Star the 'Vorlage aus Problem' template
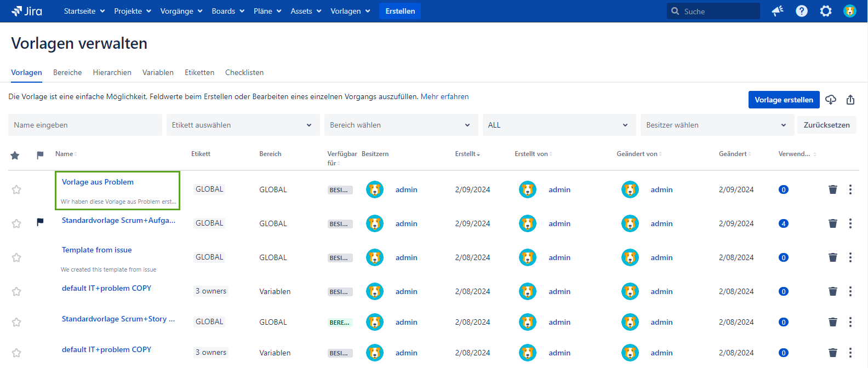The image size is (868, 368). coord(16,189)
